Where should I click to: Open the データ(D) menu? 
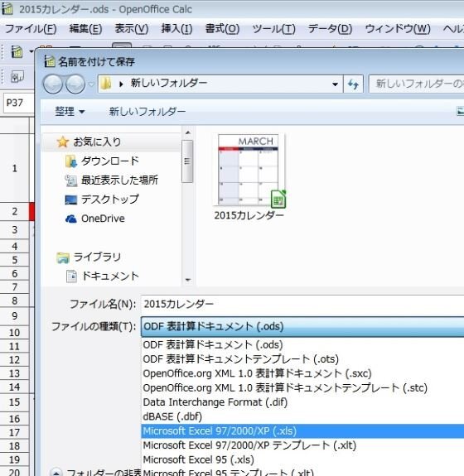[x=330, y=29]
